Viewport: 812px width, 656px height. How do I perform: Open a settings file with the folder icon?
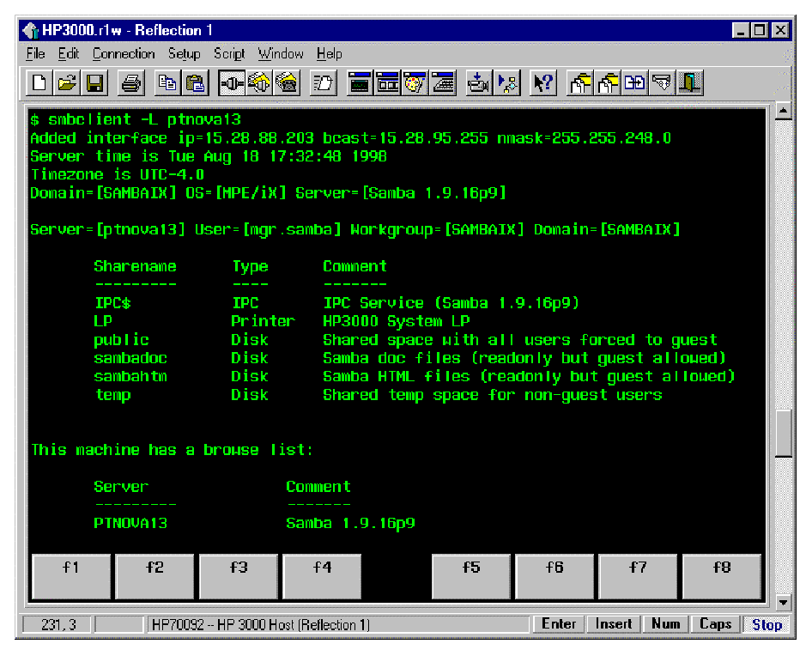[x=67, y=83]
